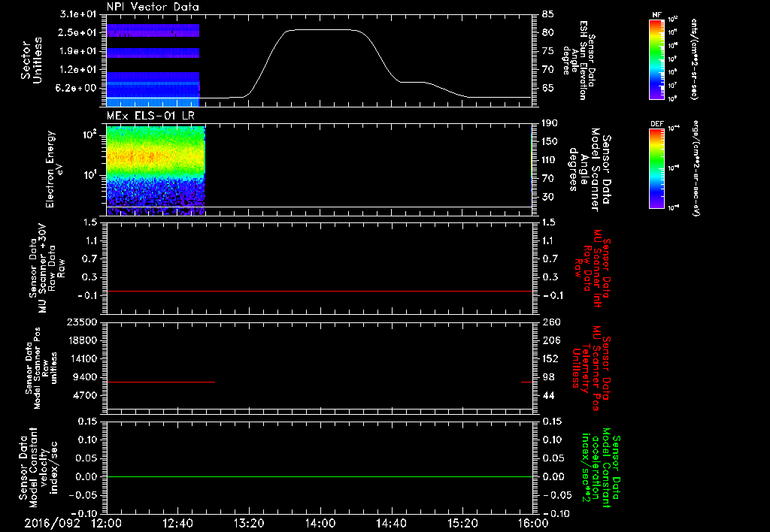This screenshot has height=532, width=770.
Task: Select the 'MEx ELS-01 LR' panel title
Action: (x=150, y=116)
